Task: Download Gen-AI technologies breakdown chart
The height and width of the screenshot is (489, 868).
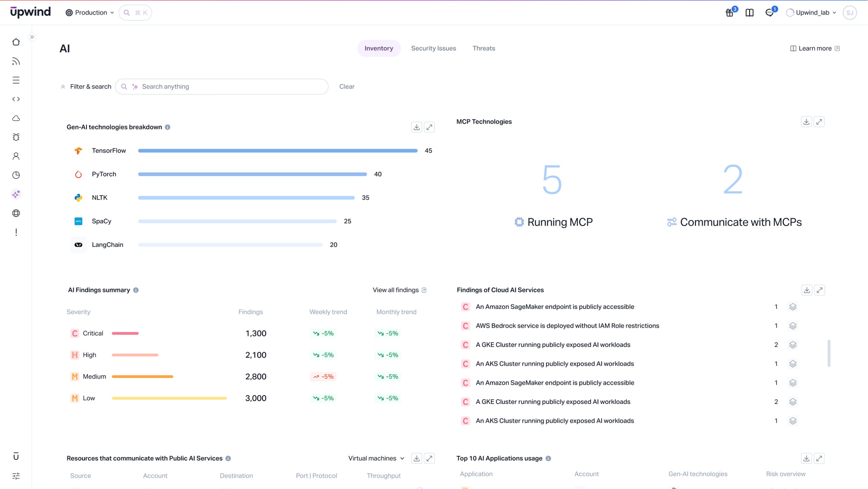Action: click(417, 127)
